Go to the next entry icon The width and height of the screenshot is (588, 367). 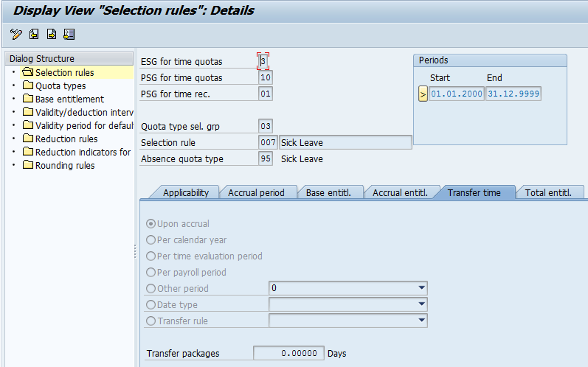tap(52, 34)
